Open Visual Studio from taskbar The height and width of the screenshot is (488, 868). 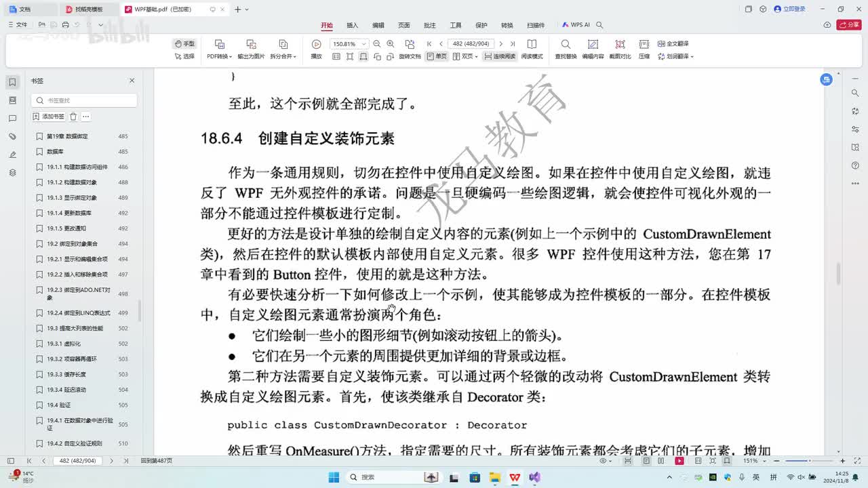click(x=535, y=477)
